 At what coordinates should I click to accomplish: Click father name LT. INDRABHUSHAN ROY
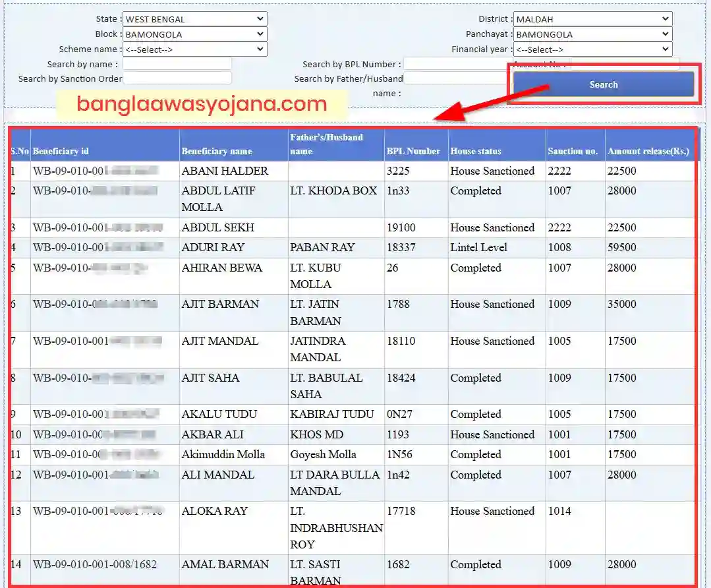337,527
